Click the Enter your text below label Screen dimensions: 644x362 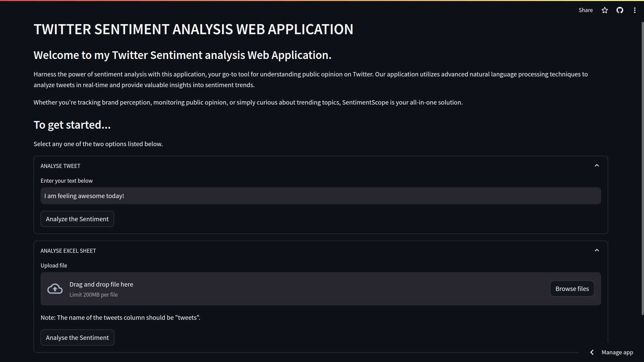[66, 181]
